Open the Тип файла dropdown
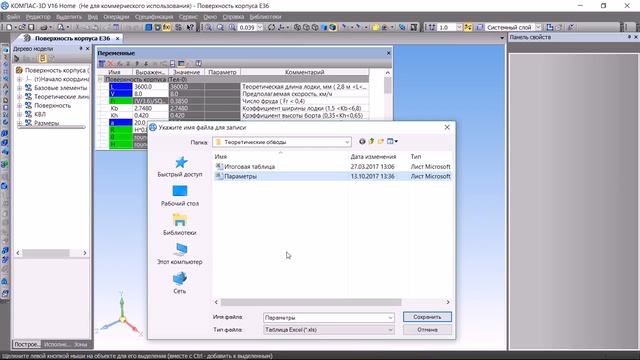 (329, 330)
